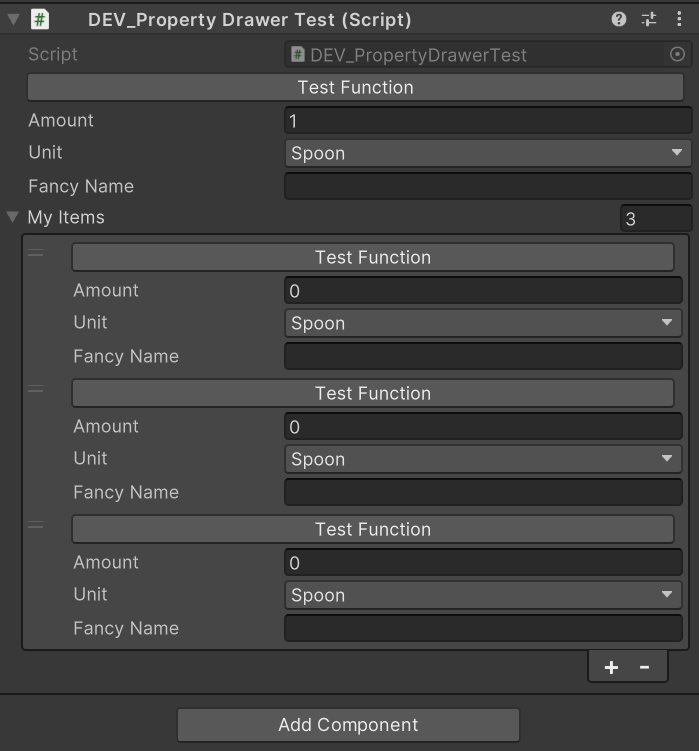The width and height of the screenshot is (699, 751).
Task: Open the top-level Unit dropdown
Action: click(488, 153)
